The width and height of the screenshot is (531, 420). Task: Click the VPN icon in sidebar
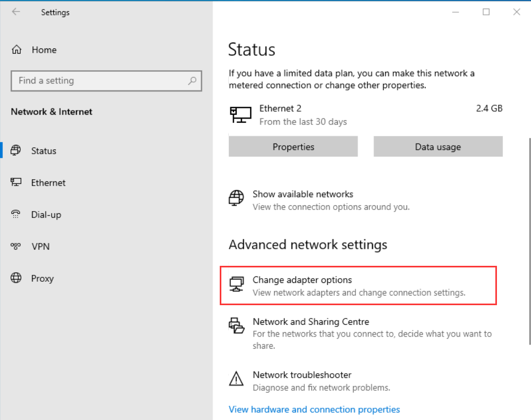pyautogui.click(x=16, y=247)
